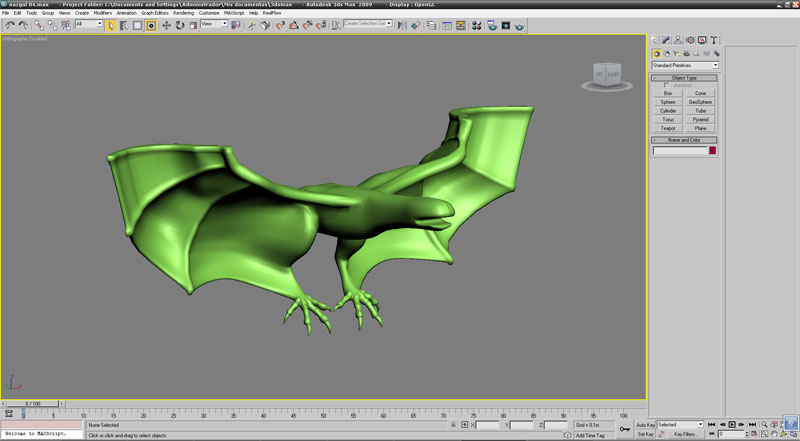Open the Create Selection Set dropdown

click(x=368, y=23)
